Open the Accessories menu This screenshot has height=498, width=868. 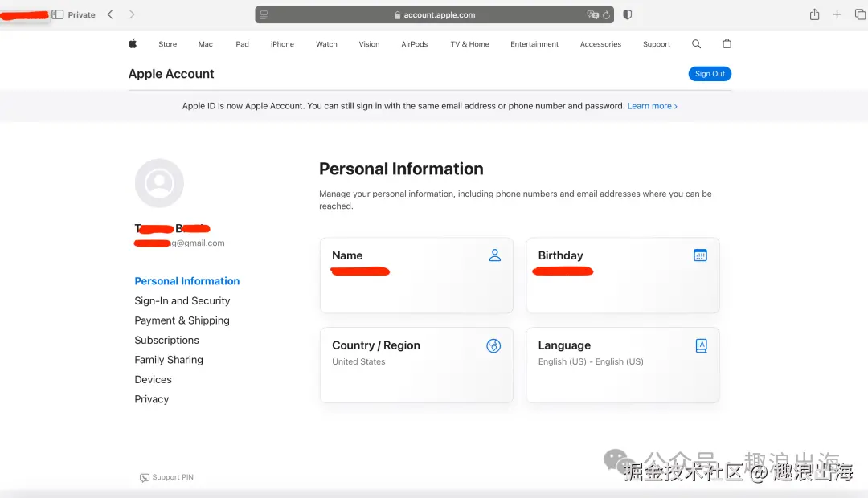[600, 44]
